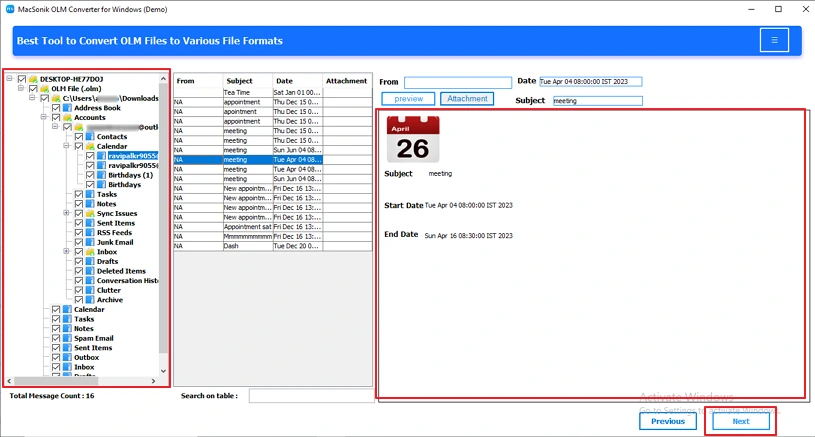
Task: Select Outbox item in folder tree
Action: coord(86,357)
